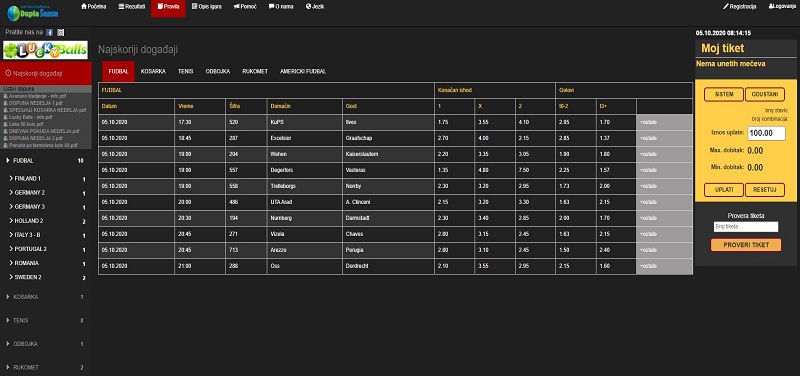Expand the ITALY 3 - B league
This screenshot has width=800, height=376.
pyautogui.click(x=46, y=235)
